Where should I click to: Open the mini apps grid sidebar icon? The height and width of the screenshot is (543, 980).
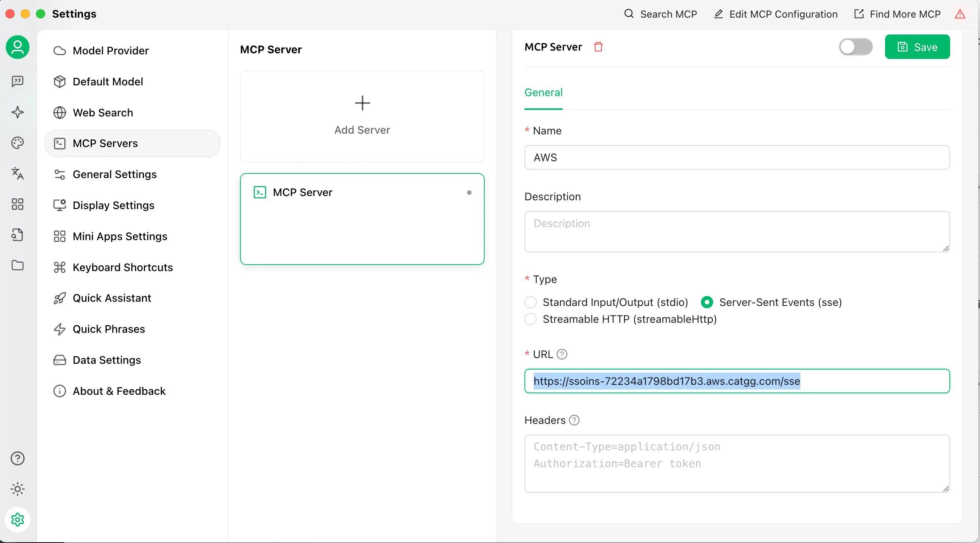[18, 204]
